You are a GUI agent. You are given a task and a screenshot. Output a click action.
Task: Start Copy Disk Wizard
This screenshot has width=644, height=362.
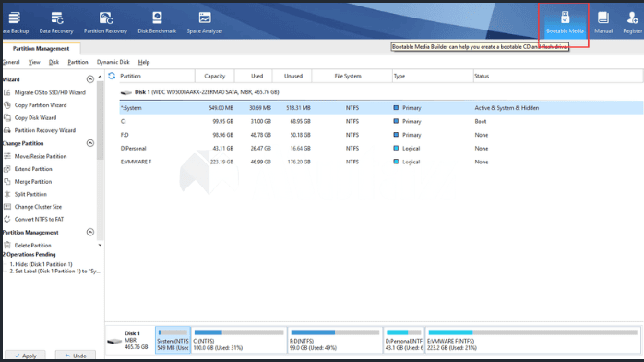pyautogui.click(x=30, y=117)
